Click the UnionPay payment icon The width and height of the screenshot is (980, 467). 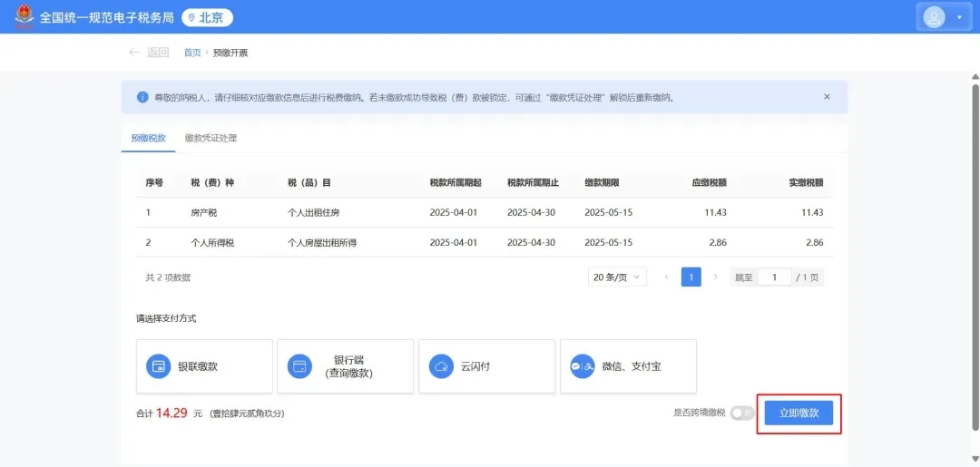tap(159, 366)
